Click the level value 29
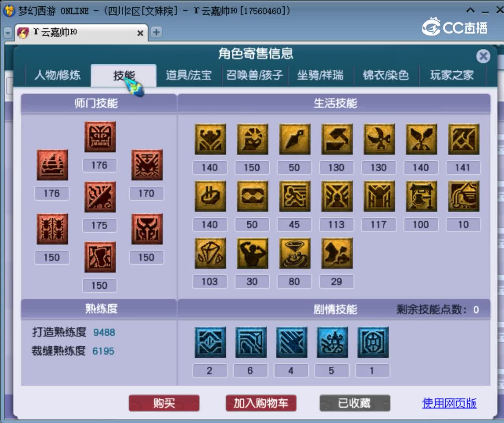The width and height of the screenshot is (504, 423). (x=337, y=282)
